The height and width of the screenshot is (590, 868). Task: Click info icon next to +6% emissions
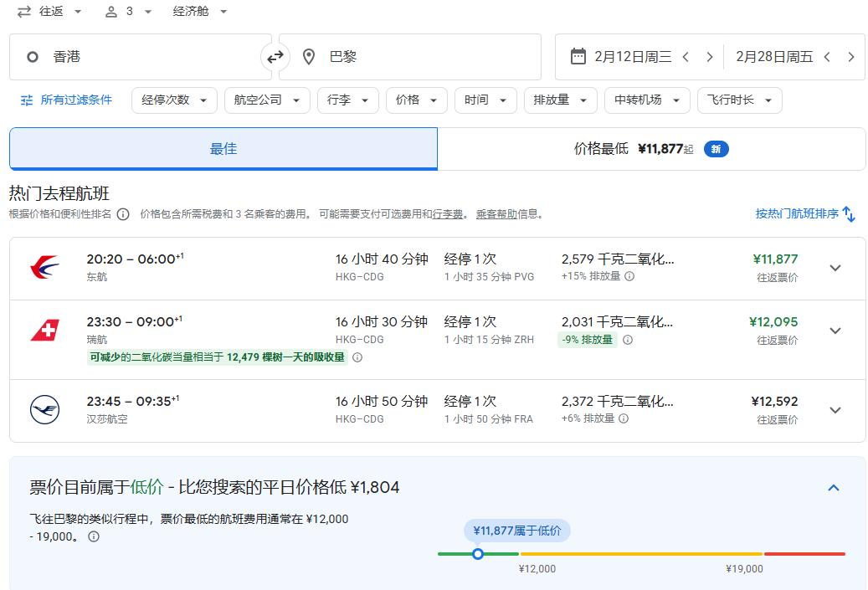(x=624, y=418)
